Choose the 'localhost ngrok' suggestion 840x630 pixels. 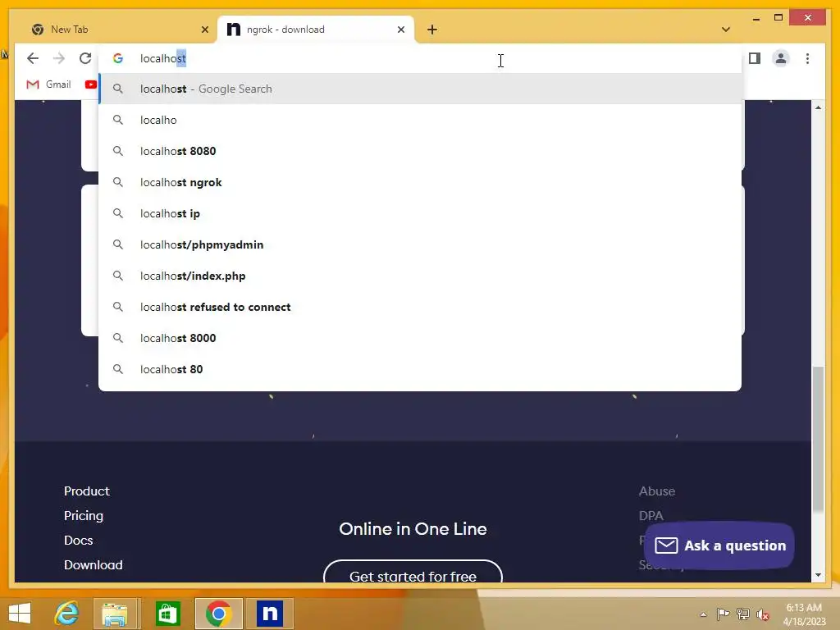pyautogui.click(x=420, y=182)
